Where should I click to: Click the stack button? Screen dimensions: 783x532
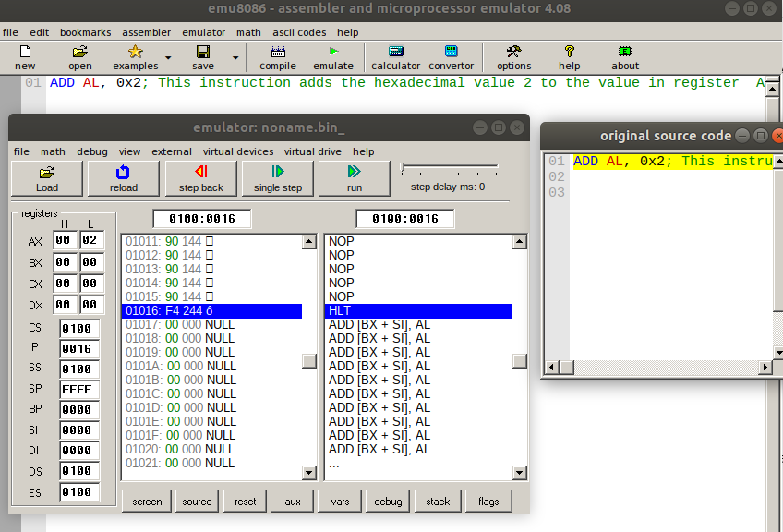point(438,502)
